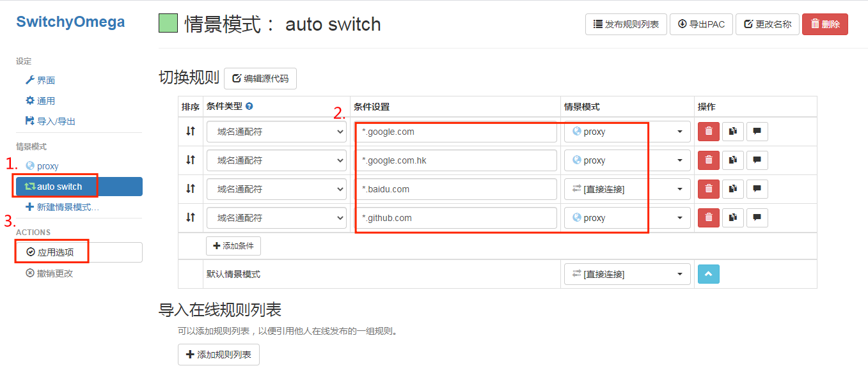
Task: Click the green profile color swatch
Action: pyautogui.click(x=168, y=24)
